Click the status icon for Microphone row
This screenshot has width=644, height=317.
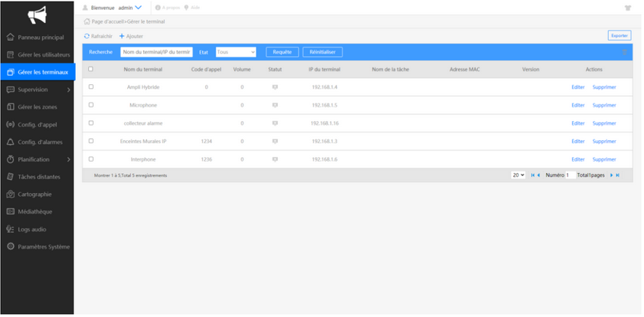(x=275, y=105)
